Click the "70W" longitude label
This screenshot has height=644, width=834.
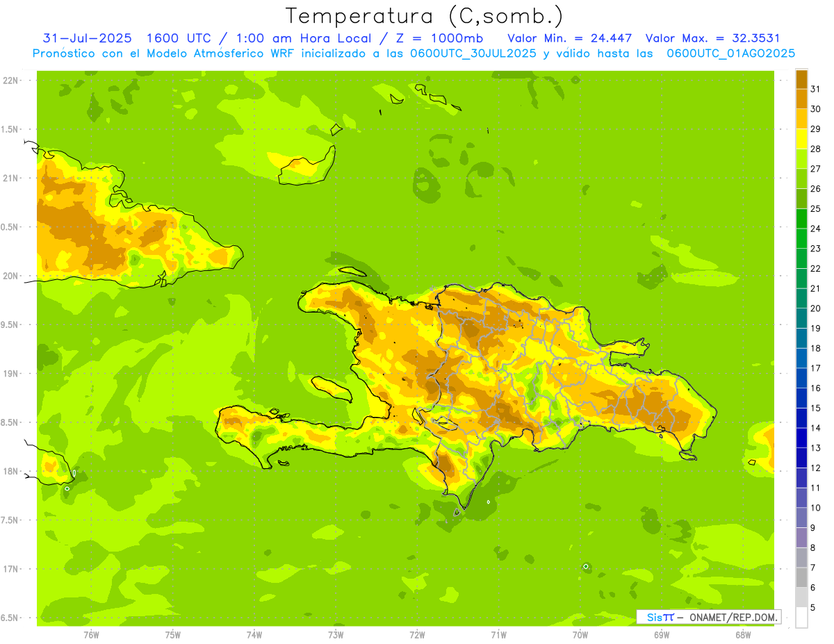point(580,634)
